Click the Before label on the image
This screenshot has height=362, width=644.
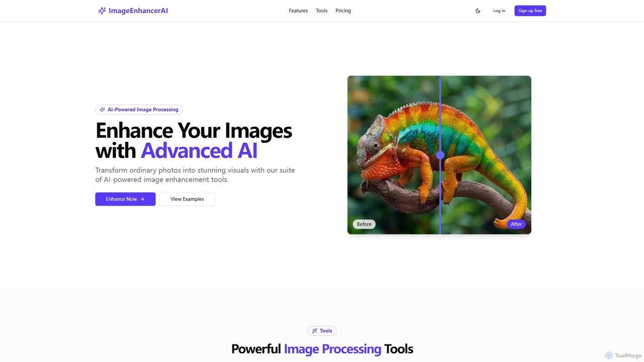364,224
